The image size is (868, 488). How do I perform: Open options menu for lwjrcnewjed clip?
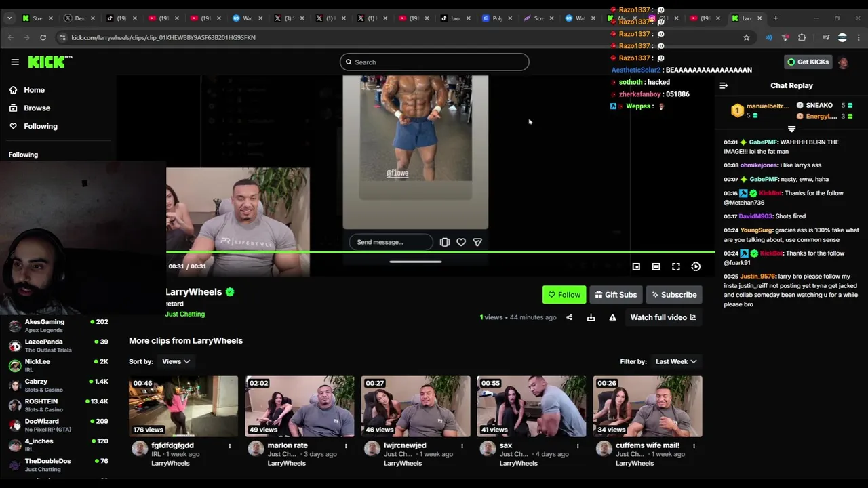point(462,446)
